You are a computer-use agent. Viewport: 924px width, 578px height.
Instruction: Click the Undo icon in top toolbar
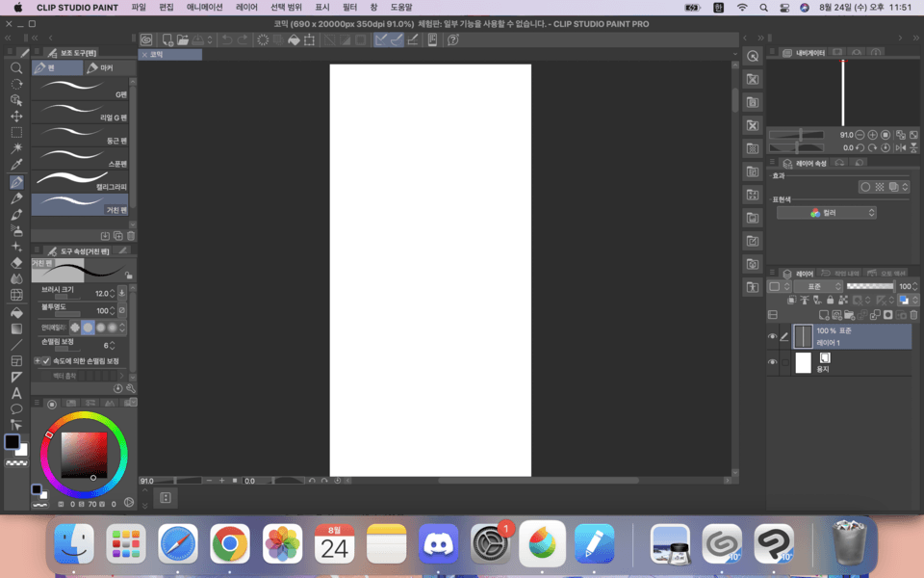[x=226, y=39]
